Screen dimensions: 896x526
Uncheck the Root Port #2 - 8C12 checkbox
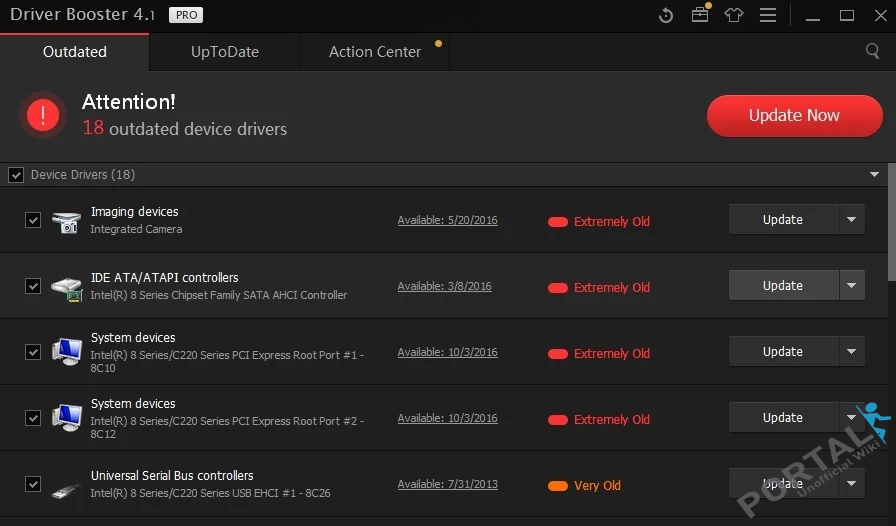[x=33, y=418]
